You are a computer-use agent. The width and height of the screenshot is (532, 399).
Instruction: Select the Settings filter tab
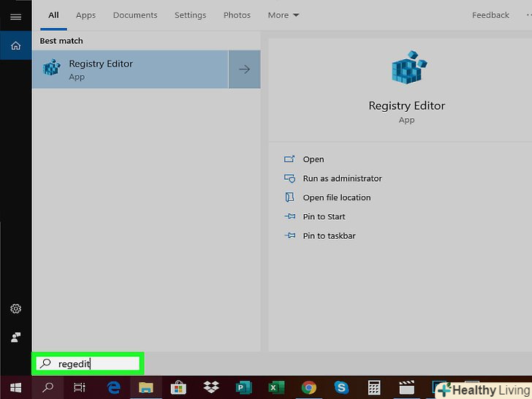pyautogui.click(x=190, y=15)
